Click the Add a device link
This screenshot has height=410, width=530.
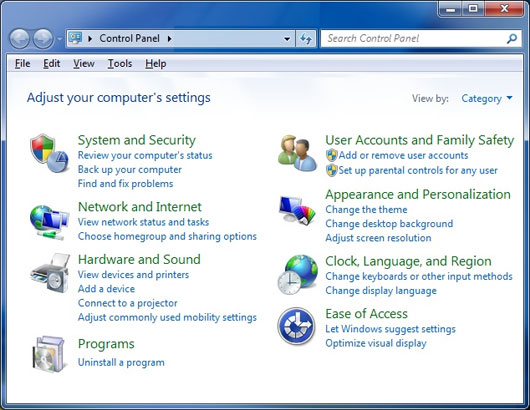pyautogui.click(x=106, y=289)
